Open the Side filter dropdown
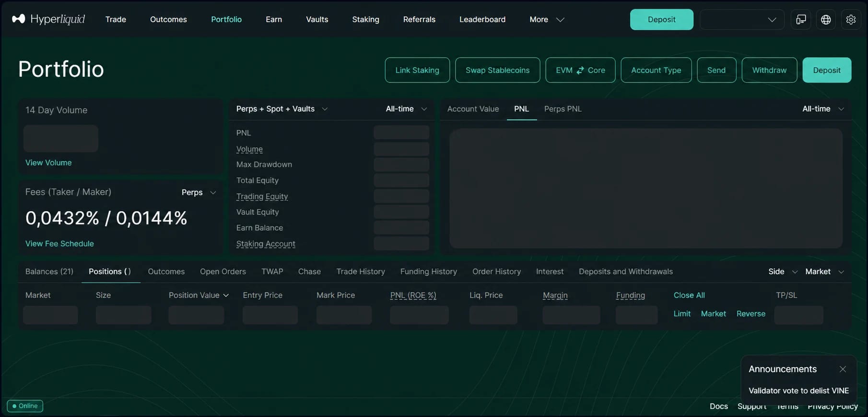Viewport: 868px width, 417px height. [783, 272]
